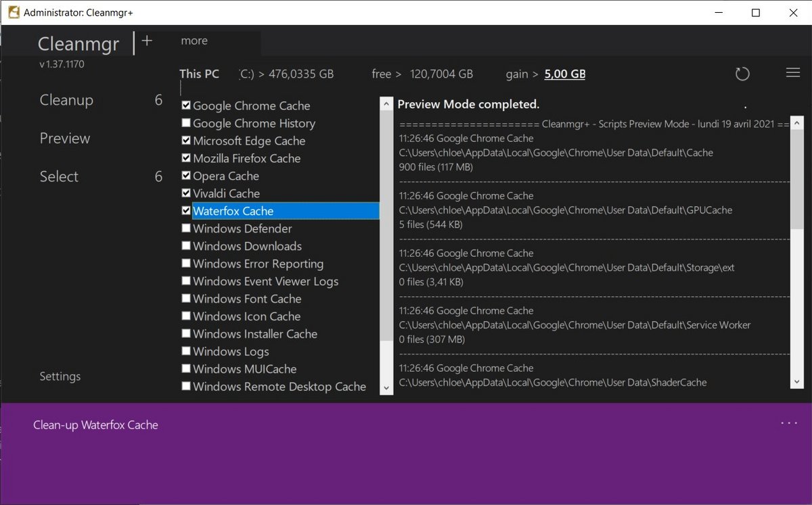The width and height of the screenshot is (812, 505).
Task: Untick the Microsoft Edge Cache checkbox
Action: [x=186, y=141]
